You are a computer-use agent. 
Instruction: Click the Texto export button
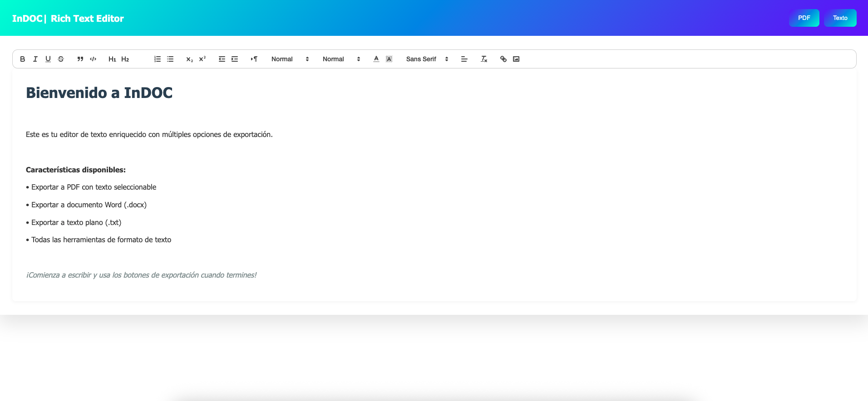pyautogui.click(x=840, y=18)
